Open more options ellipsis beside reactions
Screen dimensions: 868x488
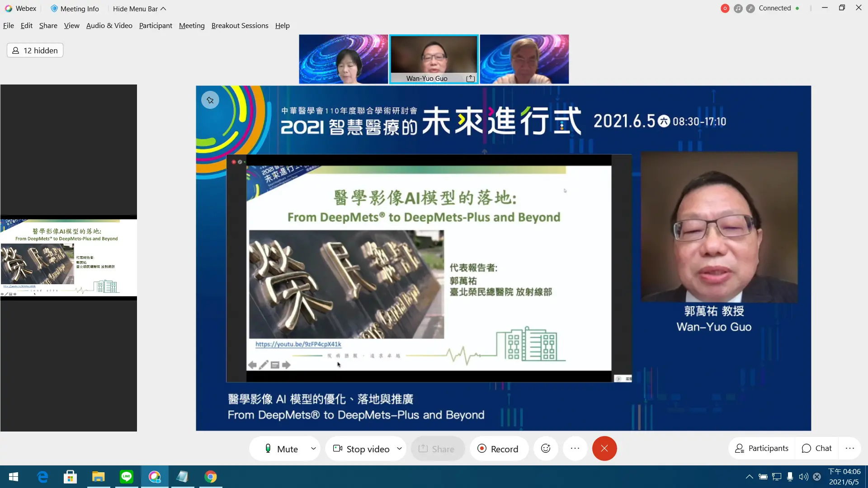(575, 448)
